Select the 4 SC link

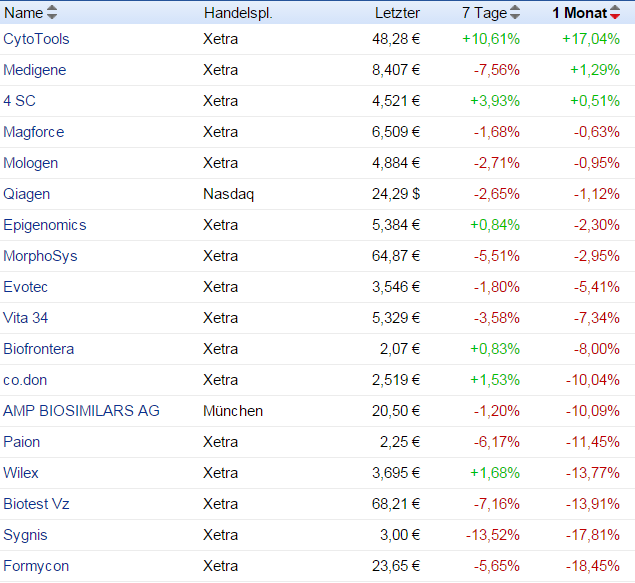click(20, 101)
